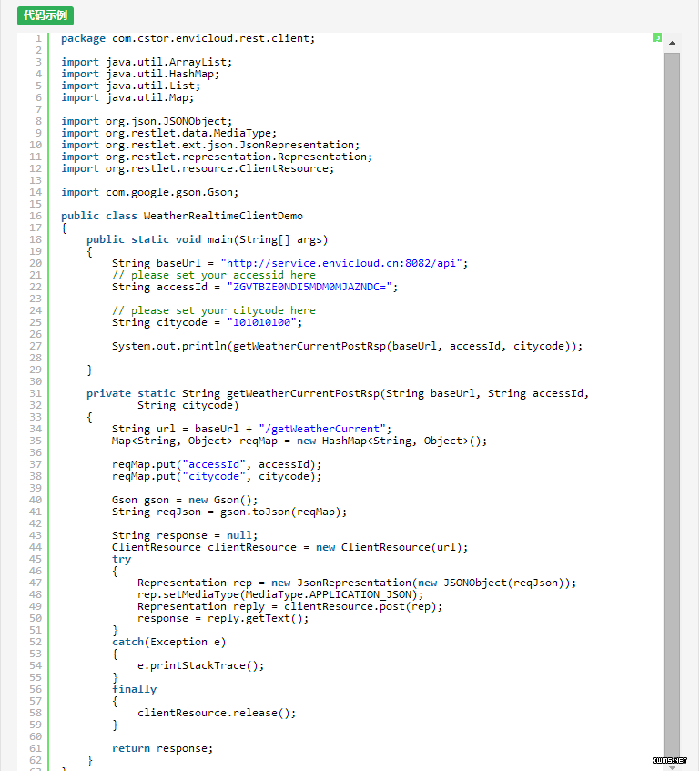Click line number 31 in the gutter
Image resolution: width=700 pixels, height=771 pixels.
tap(36, 392)
